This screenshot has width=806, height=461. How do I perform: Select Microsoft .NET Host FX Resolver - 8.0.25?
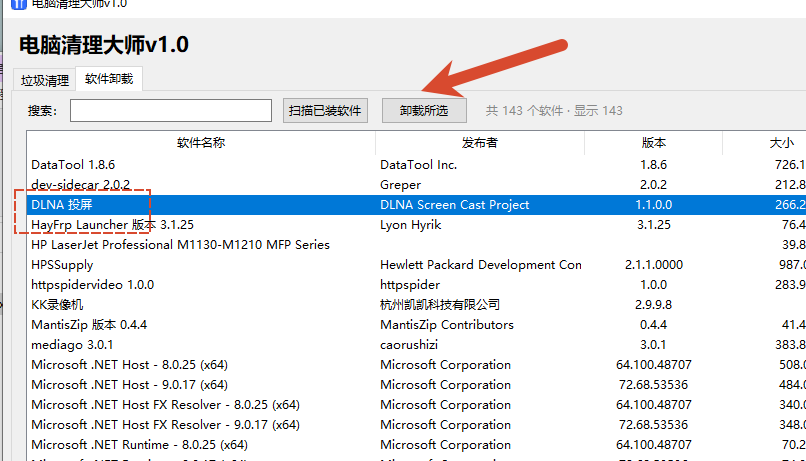(x=416, y=405)
